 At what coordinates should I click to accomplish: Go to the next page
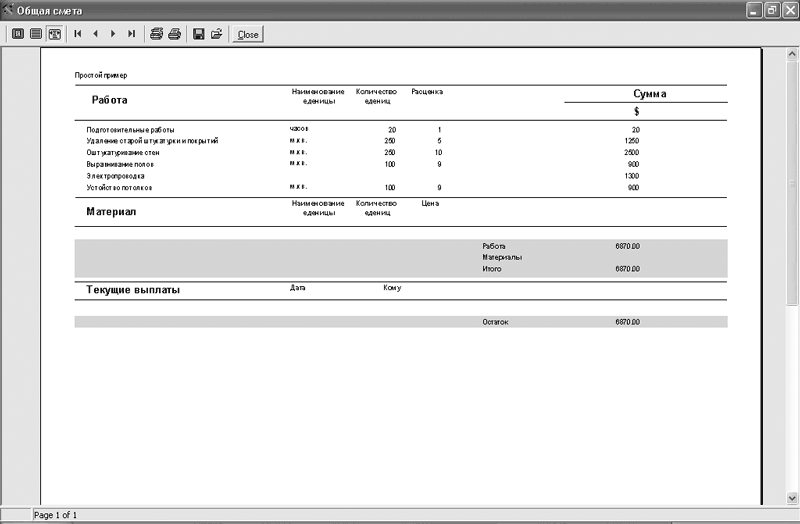[x=113, y=34]
